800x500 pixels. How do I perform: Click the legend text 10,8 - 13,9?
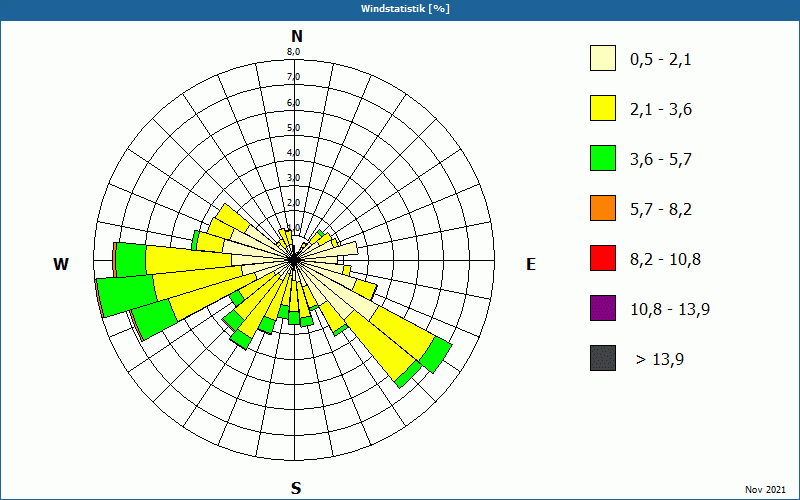(x=670, y=310)
